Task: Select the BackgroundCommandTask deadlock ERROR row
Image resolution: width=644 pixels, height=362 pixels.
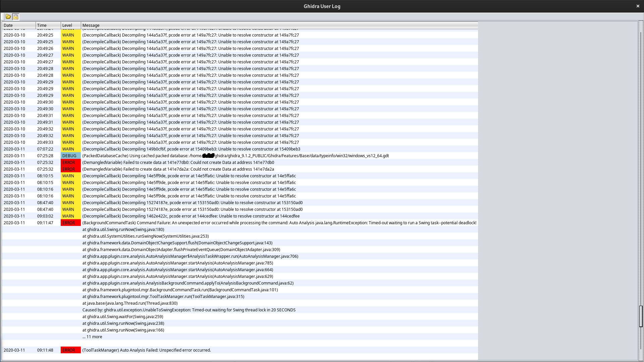Action: point(235,223)
